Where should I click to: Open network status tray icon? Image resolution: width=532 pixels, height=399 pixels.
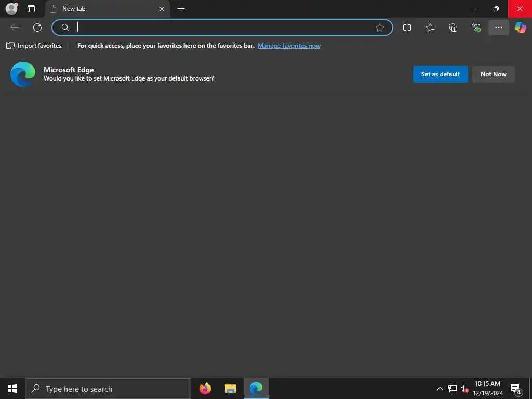[x=453, y=389]
